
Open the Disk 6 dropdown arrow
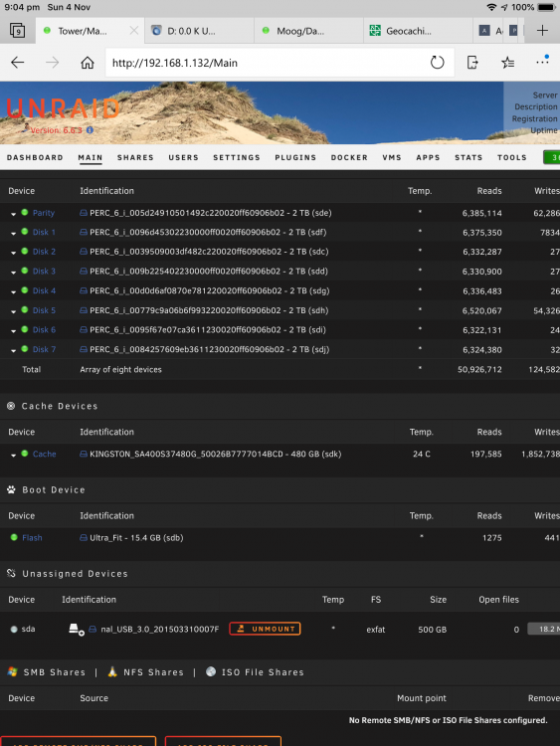(x=13, y=331)
